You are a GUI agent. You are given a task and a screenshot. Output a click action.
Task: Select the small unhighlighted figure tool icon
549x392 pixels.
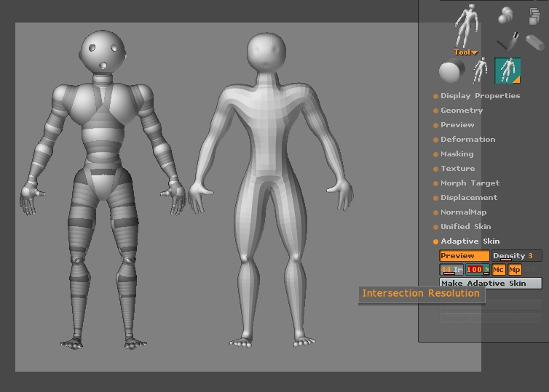[480, 71]
